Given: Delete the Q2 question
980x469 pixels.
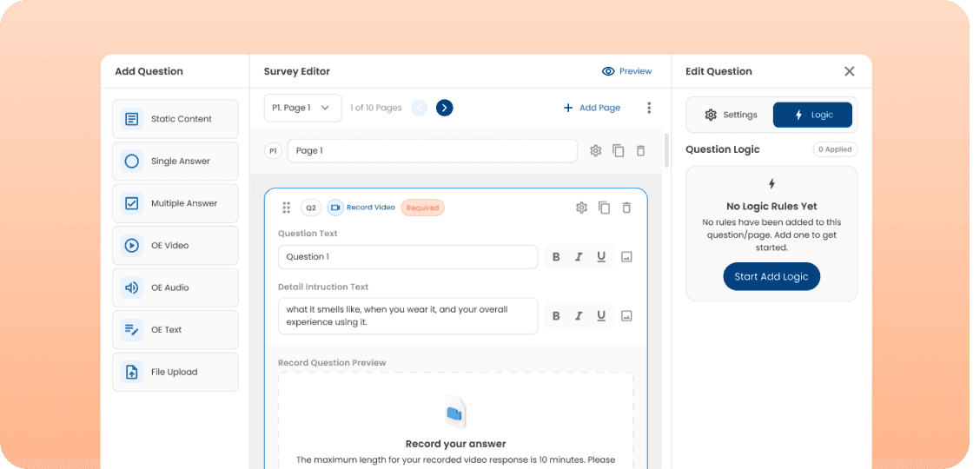Looking at the screenshot, I should pos(627,208).
